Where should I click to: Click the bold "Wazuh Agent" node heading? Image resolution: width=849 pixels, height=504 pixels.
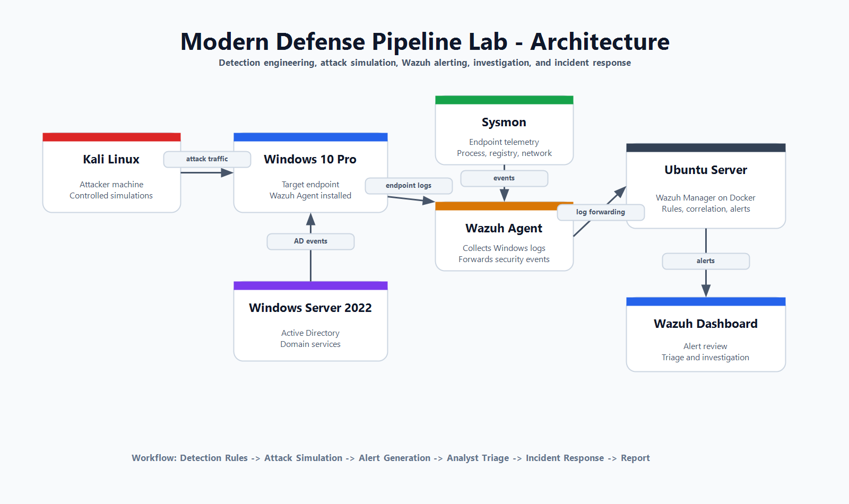pyautogui.click(x=504, y=229)
